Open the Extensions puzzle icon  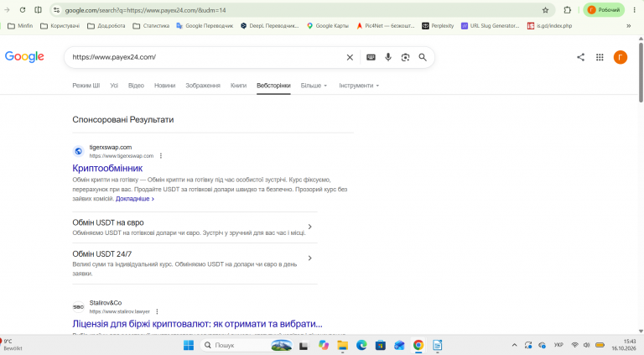click(x=567, y=10)
